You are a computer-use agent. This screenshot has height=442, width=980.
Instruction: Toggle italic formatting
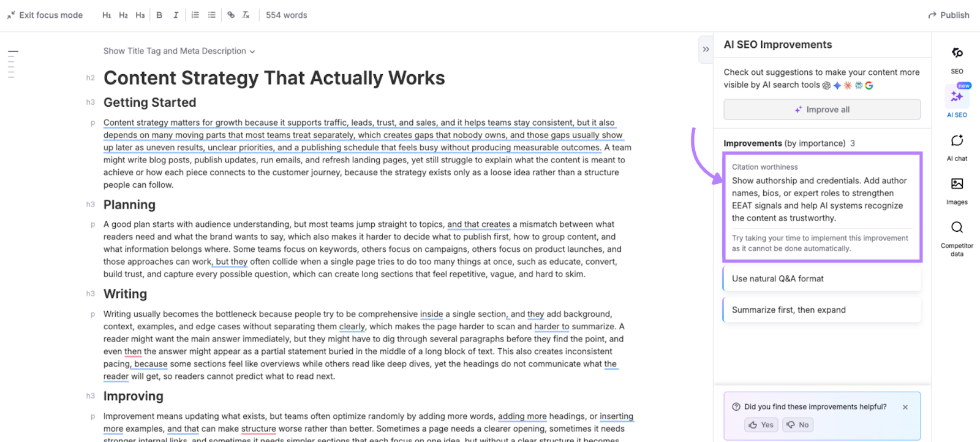coord(176,15)
